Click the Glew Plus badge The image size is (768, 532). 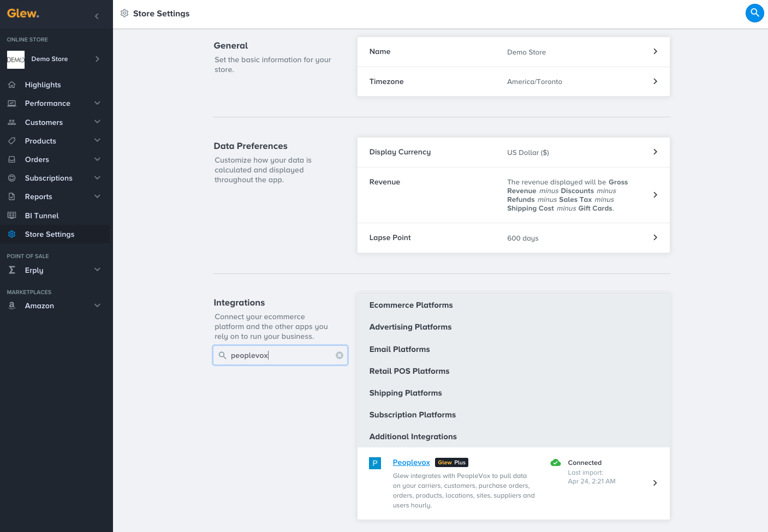point(451,463)
